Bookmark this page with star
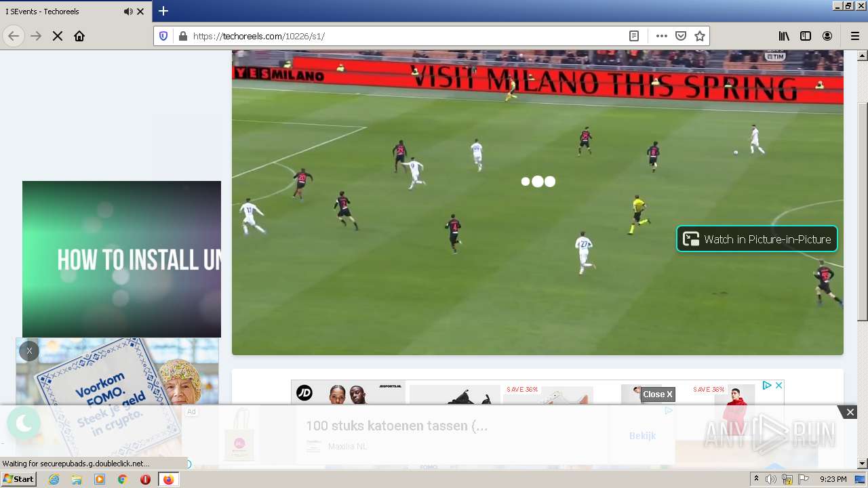 (x=700, y=36)
